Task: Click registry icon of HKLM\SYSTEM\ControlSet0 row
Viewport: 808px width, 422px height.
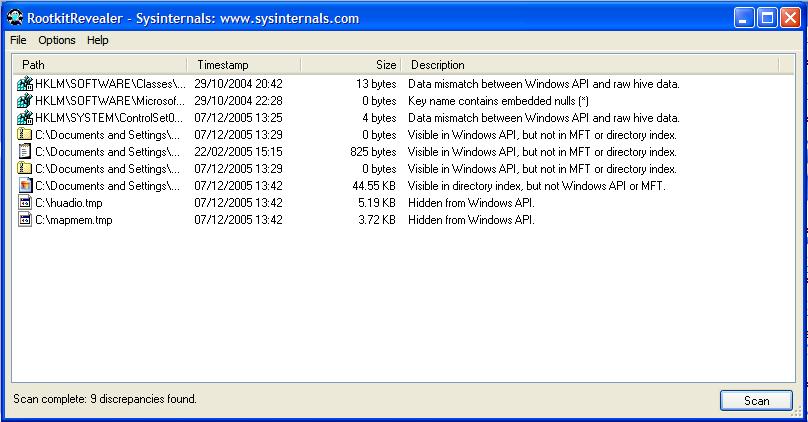Action: tap(25, 117)
